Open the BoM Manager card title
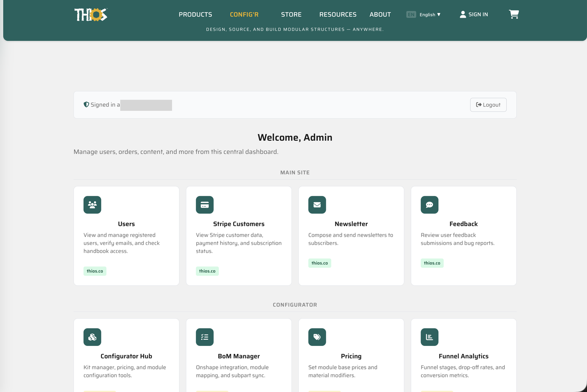 pyautogui.click(x=239, y=356)
